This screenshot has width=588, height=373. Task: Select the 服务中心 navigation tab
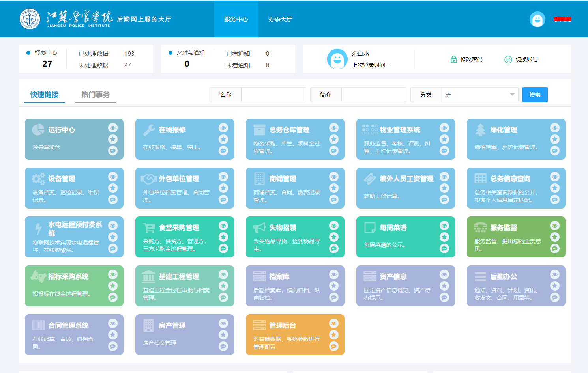click(x=236, y=19)
